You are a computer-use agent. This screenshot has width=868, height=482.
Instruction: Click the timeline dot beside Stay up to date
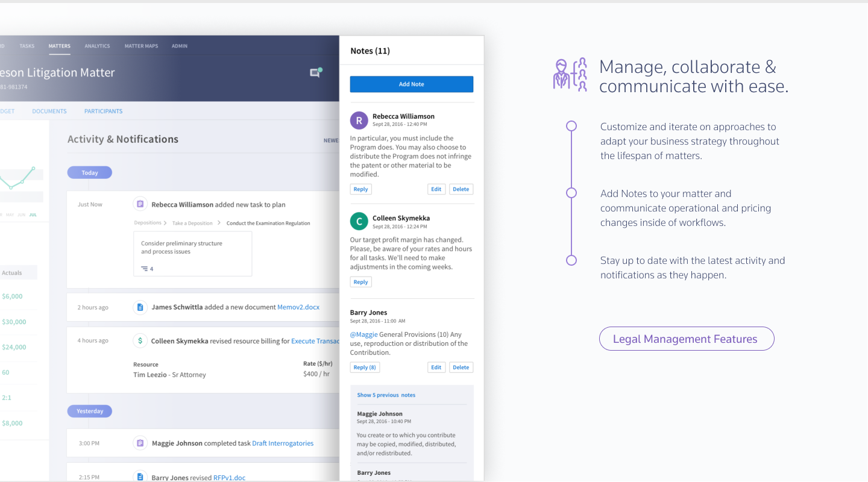coord(571,260)
